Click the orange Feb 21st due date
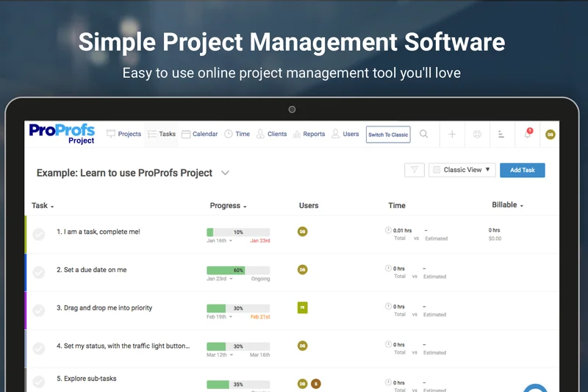Viewport: 588px width, 392px height. 260,317
